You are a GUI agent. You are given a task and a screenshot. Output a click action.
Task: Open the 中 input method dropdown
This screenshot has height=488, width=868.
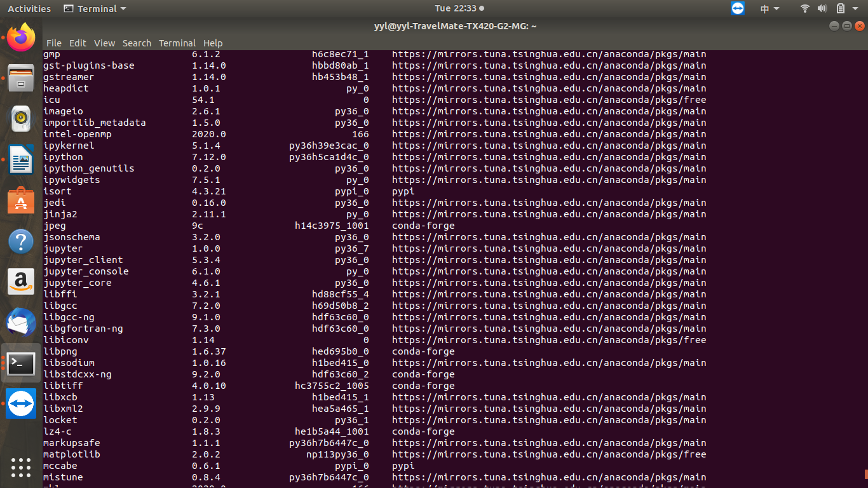(x=770, y=9)
